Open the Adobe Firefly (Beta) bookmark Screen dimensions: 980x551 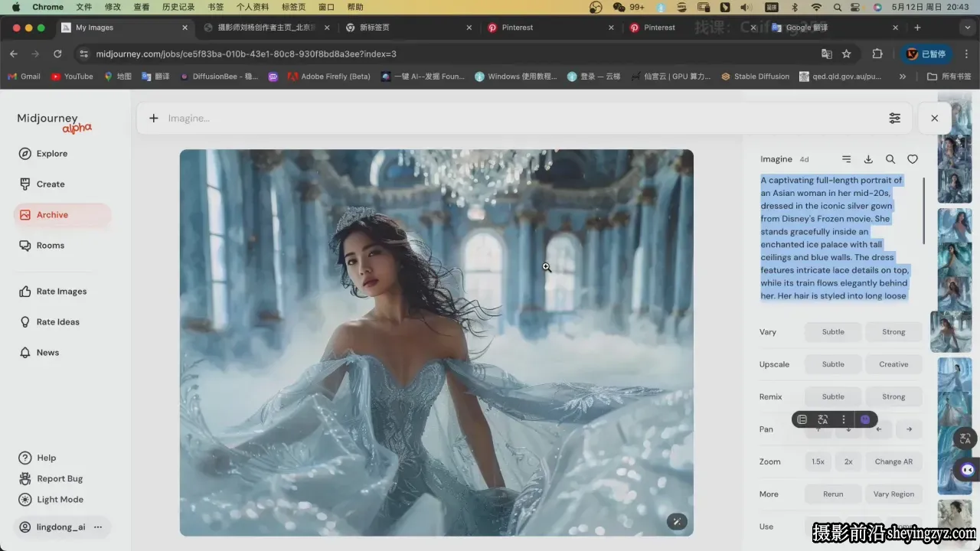329,77
